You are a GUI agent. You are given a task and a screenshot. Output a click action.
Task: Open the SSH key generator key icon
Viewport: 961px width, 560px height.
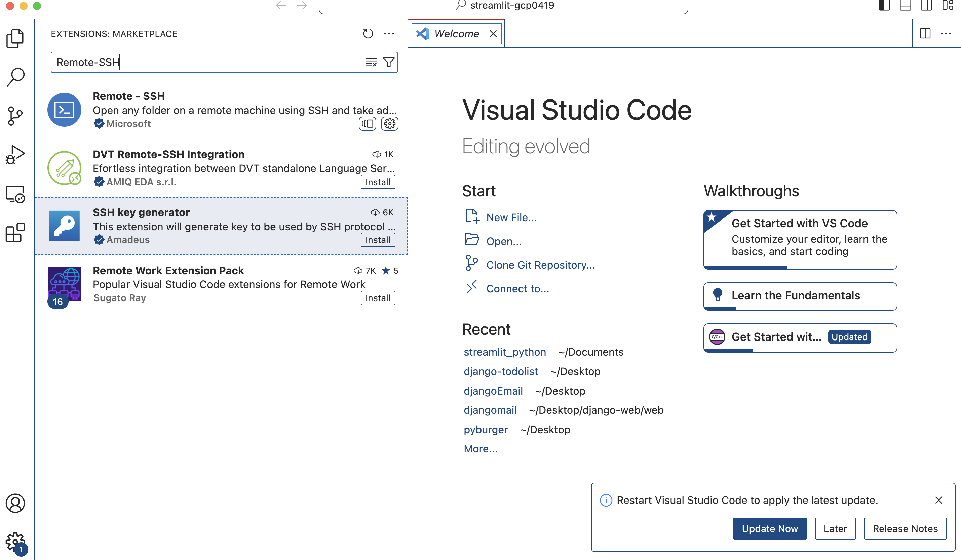[65, 226]
